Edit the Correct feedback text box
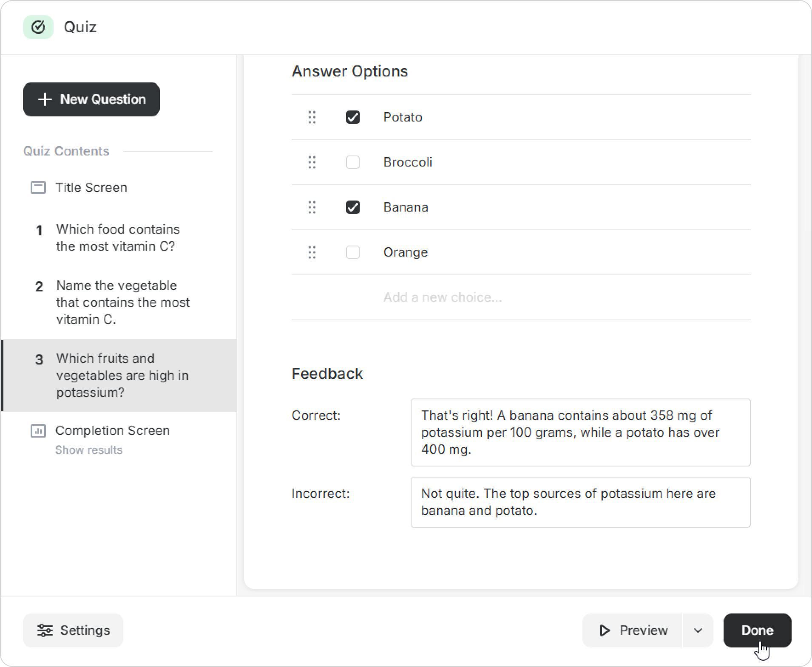This screenshot has height=667, width=812. coord(581,432)
